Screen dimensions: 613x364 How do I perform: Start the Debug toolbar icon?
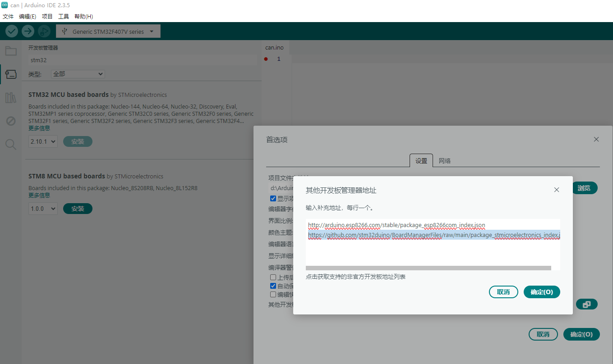click(x=44, y=31)
